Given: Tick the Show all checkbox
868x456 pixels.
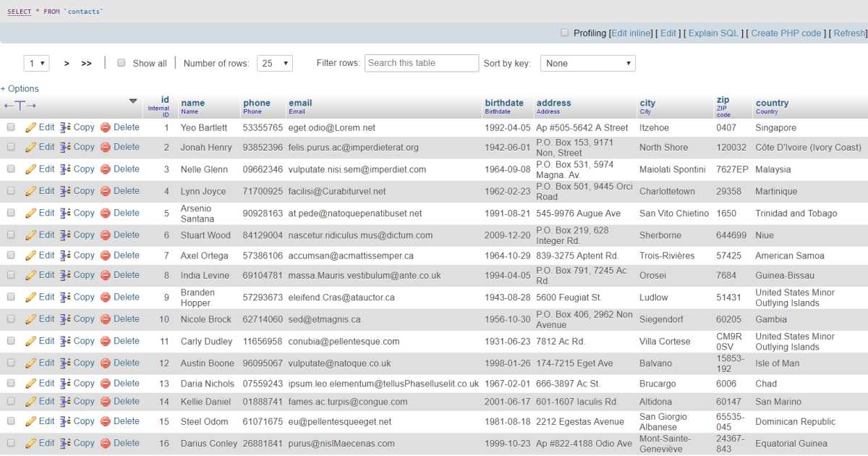Looking at the screenshot, I should (x=122, y=63).
